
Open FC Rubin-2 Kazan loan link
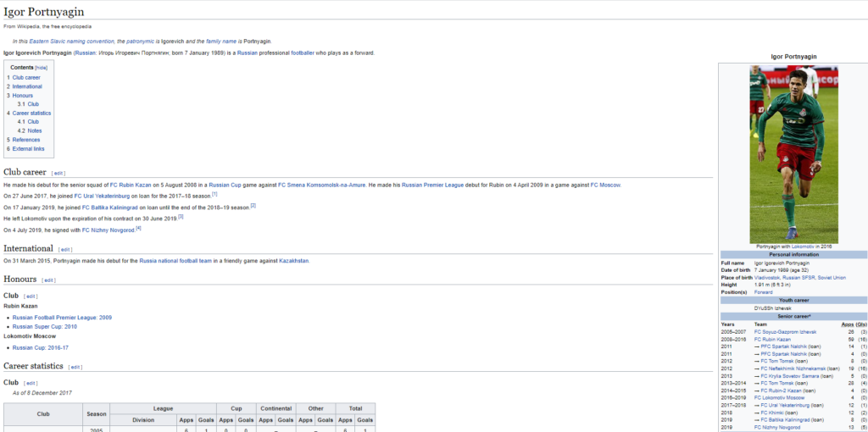pos(781,390)
